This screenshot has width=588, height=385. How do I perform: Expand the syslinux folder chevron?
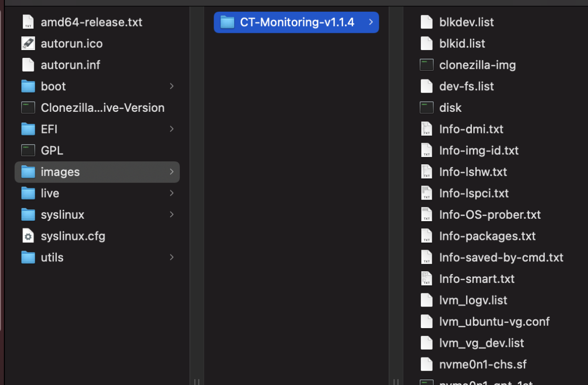pos(171,214)
